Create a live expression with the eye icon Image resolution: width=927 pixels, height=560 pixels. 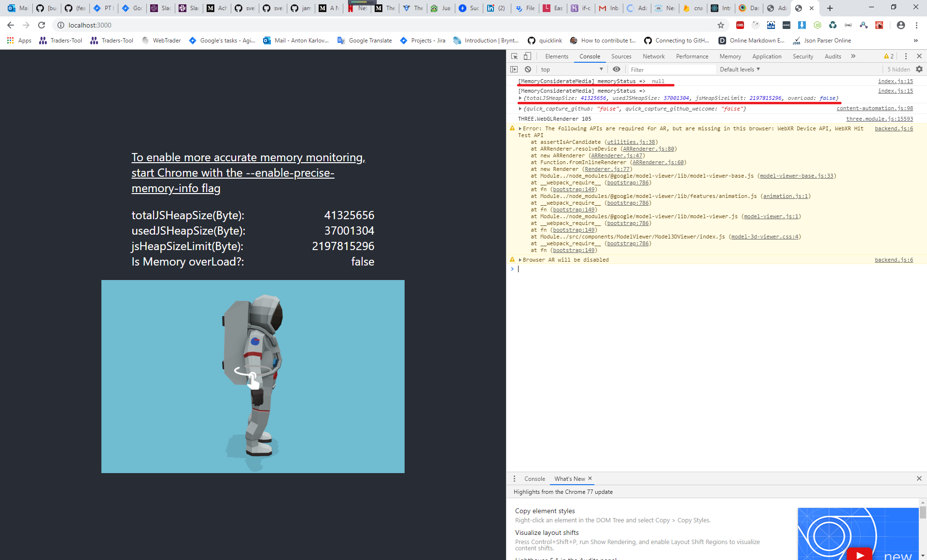[617, 69]
